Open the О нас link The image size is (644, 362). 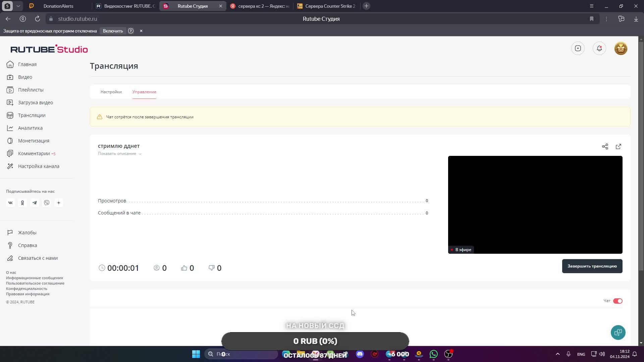point(11,273)
